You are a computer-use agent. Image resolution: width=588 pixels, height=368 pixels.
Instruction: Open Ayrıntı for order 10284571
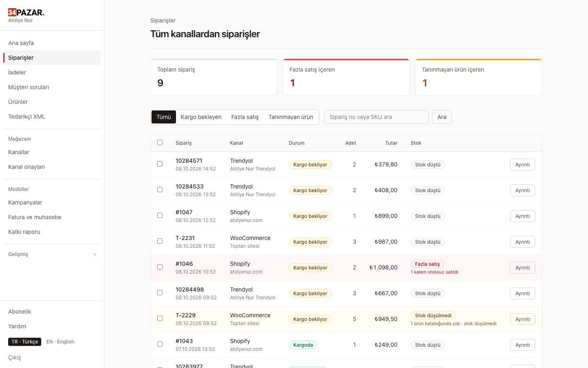click(x=523, y=165)
